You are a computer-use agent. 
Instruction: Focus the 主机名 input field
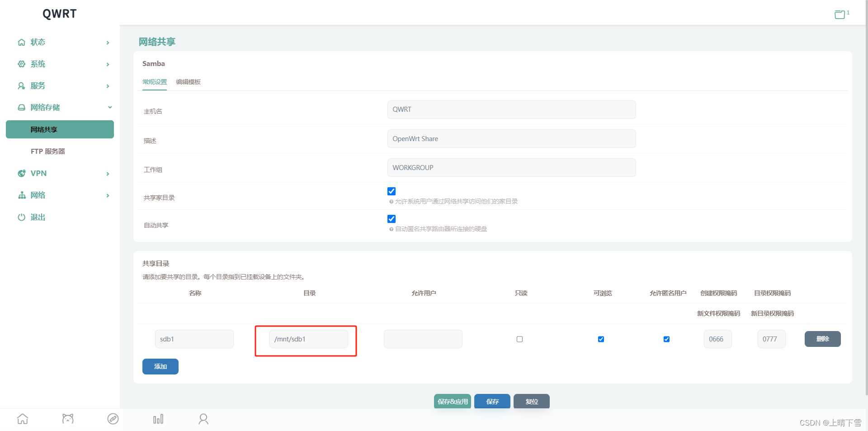(511, 109)
